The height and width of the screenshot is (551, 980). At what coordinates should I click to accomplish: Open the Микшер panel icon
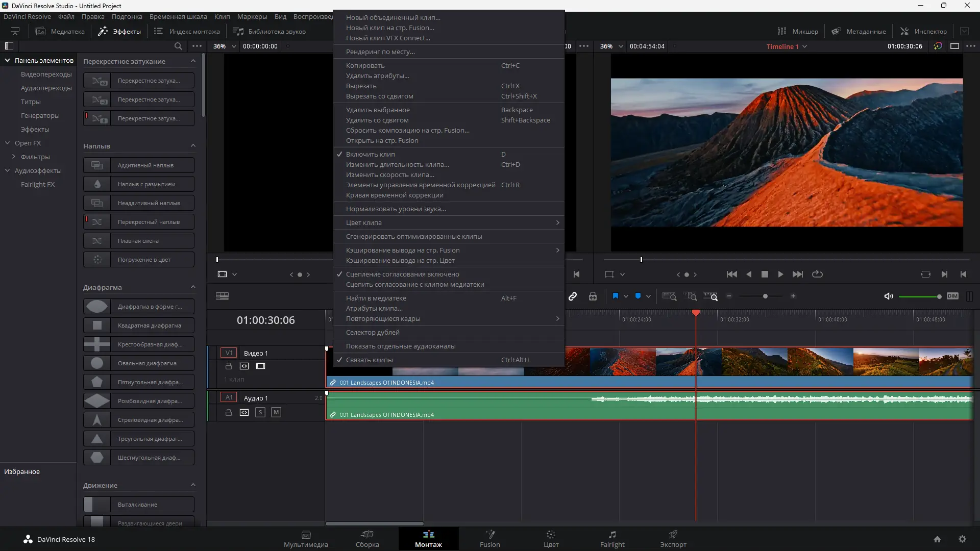point(781,31)
